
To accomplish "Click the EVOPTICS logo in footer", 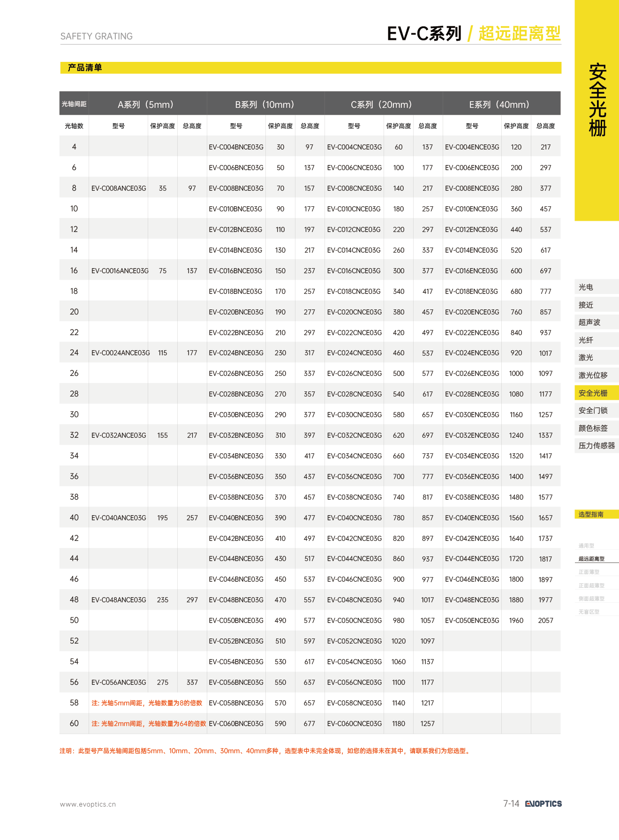I will click(543, 803).
